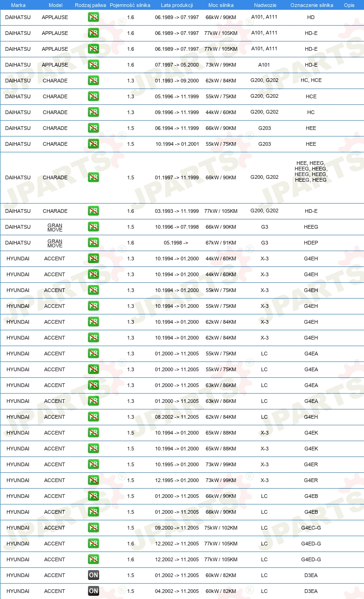Click the Rodzaj paliwa column header
Image resolution: width=364 pixels, height=599 pixels.
coord(90,5)
